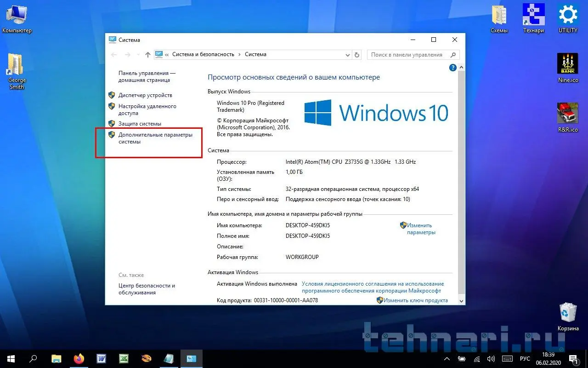The width and height of the screenshot is (588, 368).
Task: Select computer name DESKTOP-459DKI5 beside Имя компьютера
Action: point(308,225)
